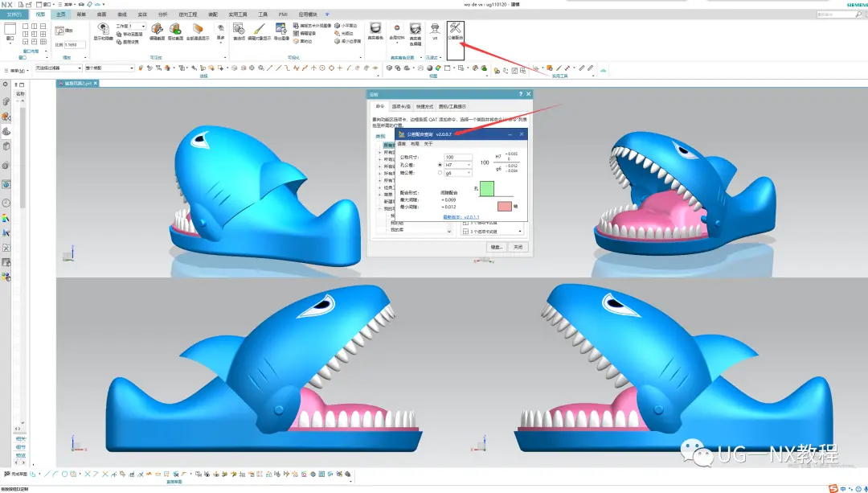Screen dimensions: 868x493
Task: Click the search magnifier icon in the command finder
Action: click(858, 14)
